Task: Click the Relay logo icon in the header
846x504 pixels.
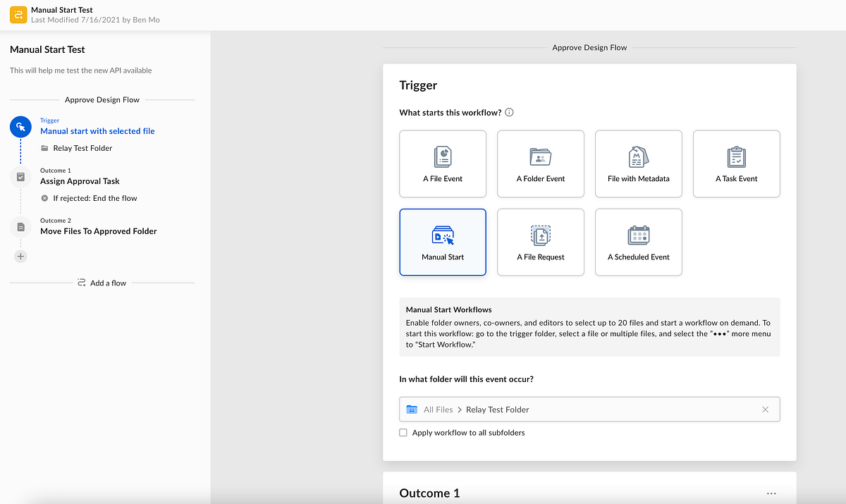Action: 18,14
